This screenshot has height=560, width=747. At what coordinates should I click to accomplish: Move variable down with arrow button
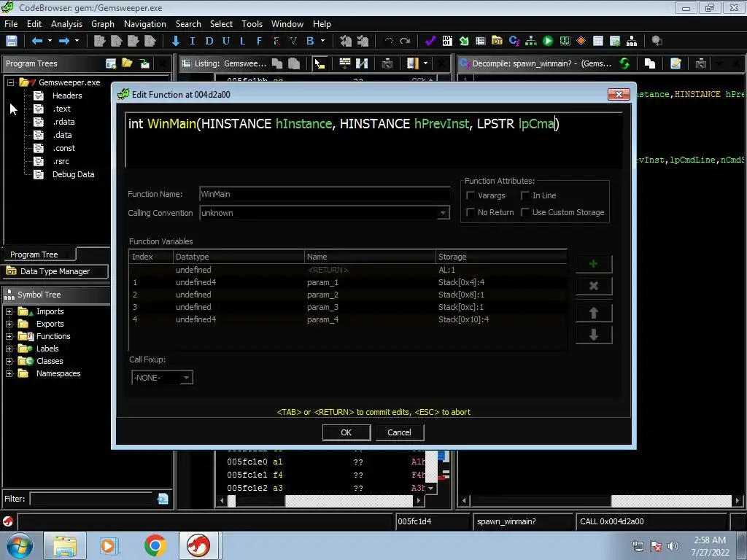594,335
